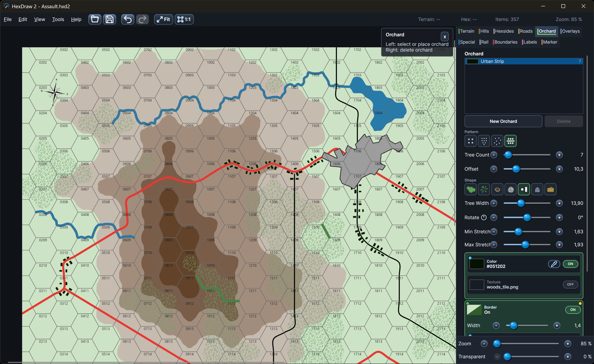Select the Urban Strip orchard entry
Image resolution: width=594 pixels, height=364 pixels.
[x=524, y=61]
